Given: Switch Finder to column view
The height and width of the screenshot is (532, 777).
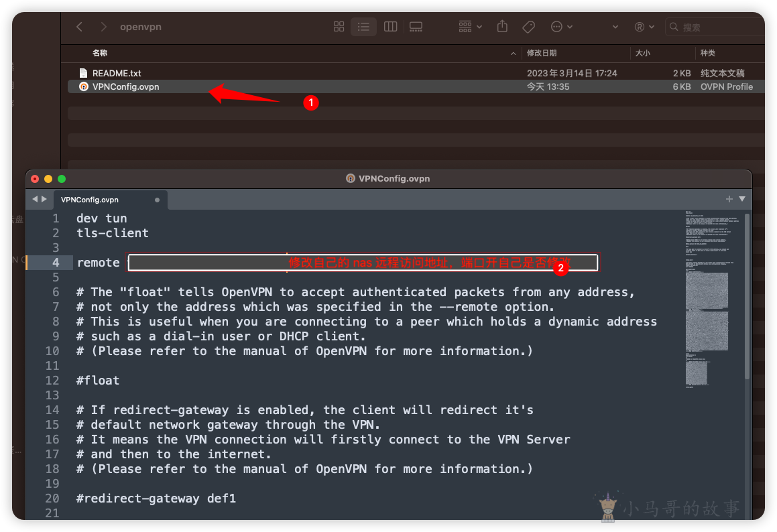Looking at the screenshot, I should 390,27.
